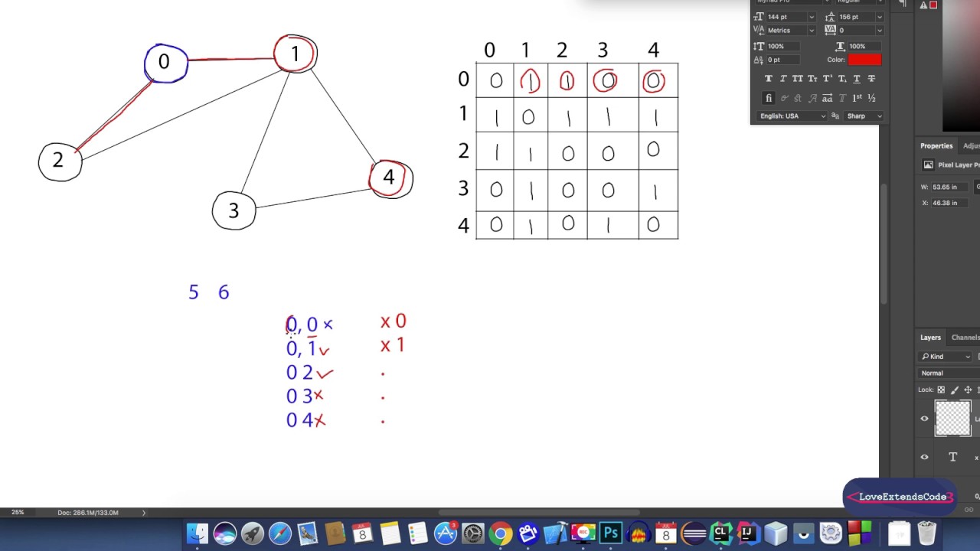
Task: Apply Small Caps text style
Action: pos(812,79)
